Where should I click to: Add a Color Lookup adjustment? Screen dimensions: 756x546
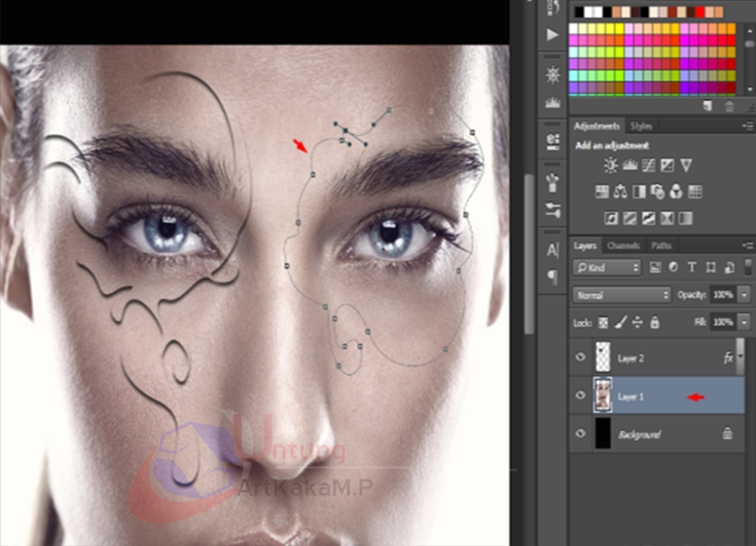pos(695,192)
